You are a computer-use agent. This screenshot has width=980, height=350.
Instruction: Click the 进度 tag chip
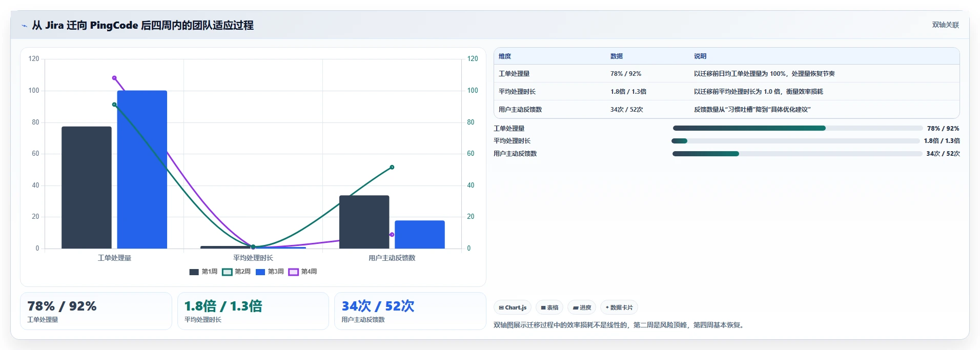pos(582,307)
